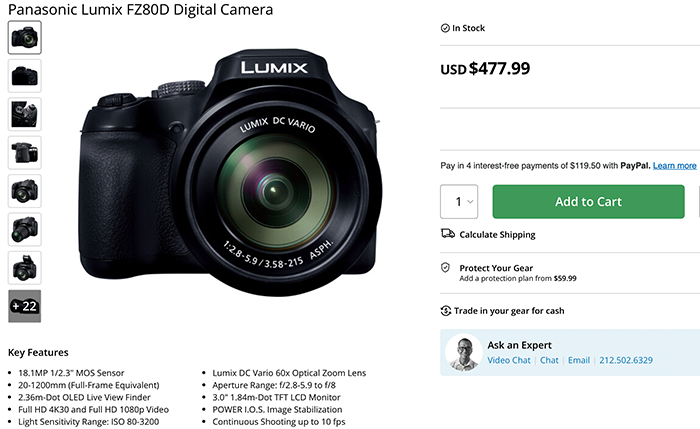Click the In Stock checkmark icon

point(445,27)
